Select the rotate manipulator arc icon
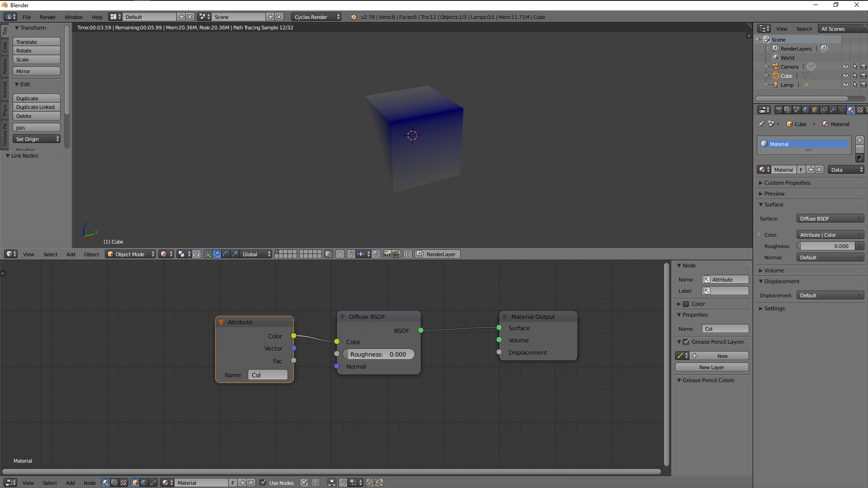This screenshot has width=868, height=488. 226,254
